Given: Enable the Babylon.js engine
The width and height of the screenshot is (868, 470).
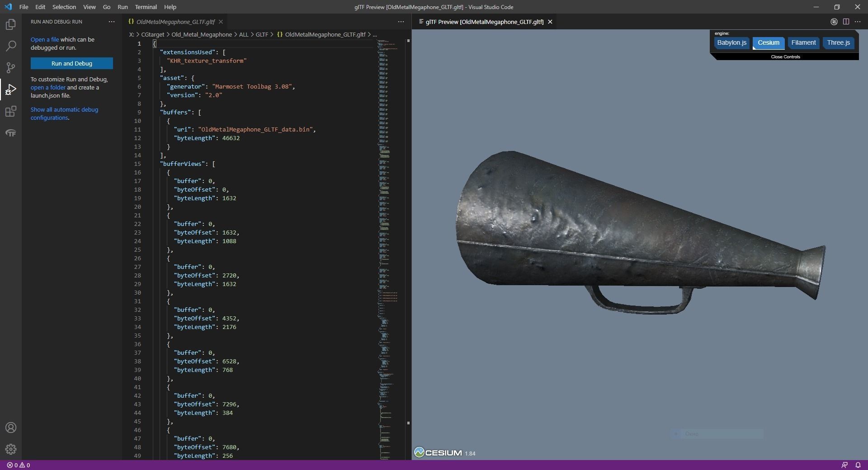Looking at the screenshot, I should (731, 43).
